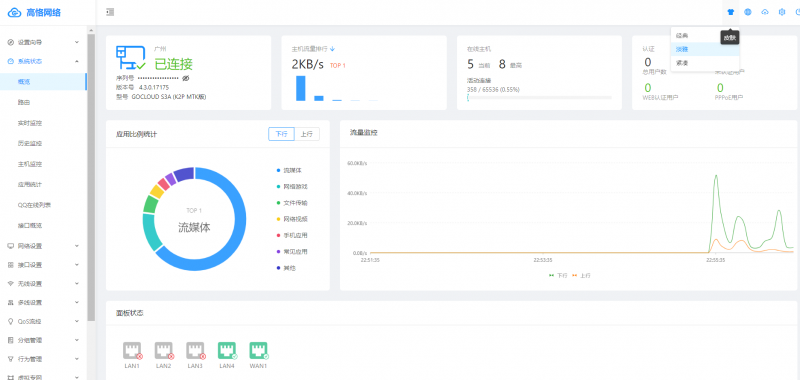The image size is (800, 380).
Task: Toggle the 下行 series in traffic legend
Action: pos(558,275)
